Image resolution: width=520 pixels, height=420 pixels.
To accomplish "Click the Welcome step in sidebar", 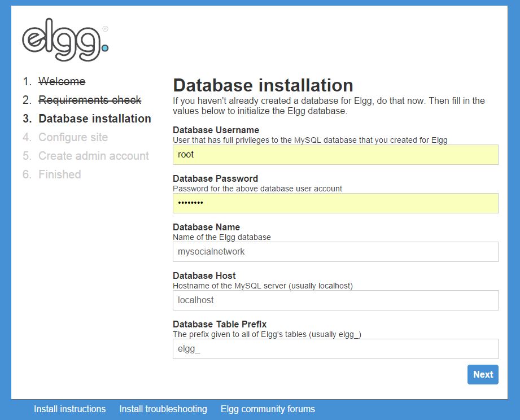I will [62, 81].
